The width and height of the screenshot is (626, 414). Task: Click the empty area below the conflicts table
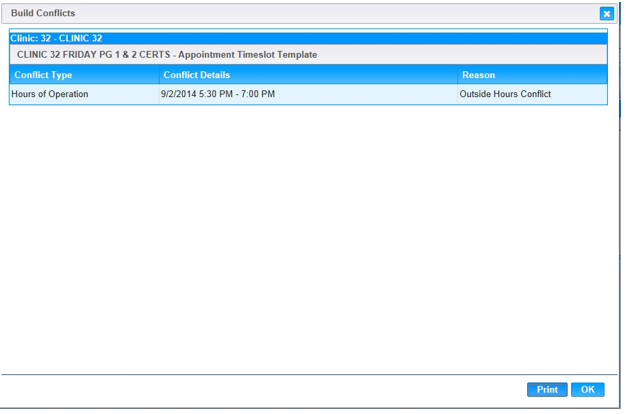tap(300, 230)
